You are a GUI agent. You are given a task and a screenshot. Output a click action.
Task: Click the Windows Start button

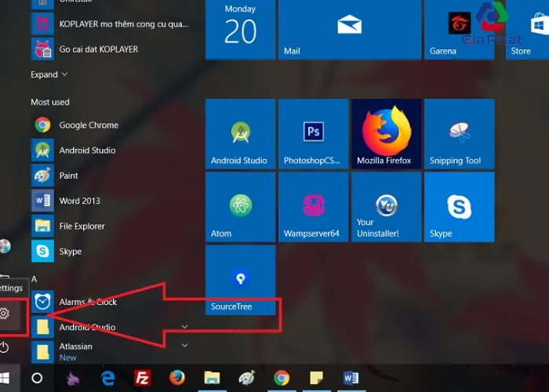pos(6,378)
